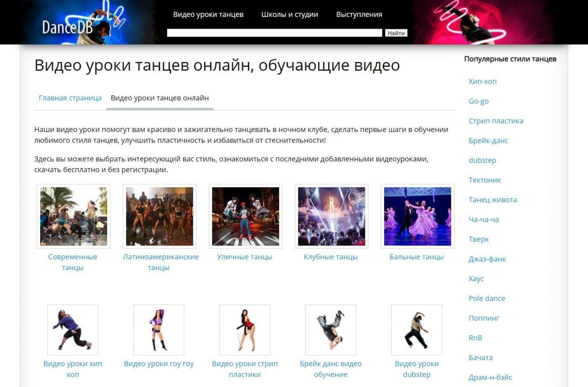Click the Популярные стили танцев heading
588x387 pixels.
pos(510,59)
